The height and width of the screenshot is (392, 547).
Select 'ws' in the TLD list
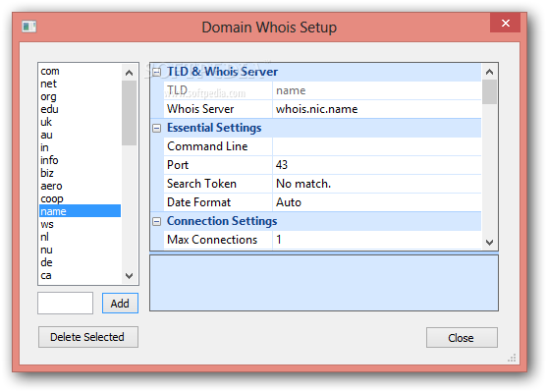click(x=80, y=224)
